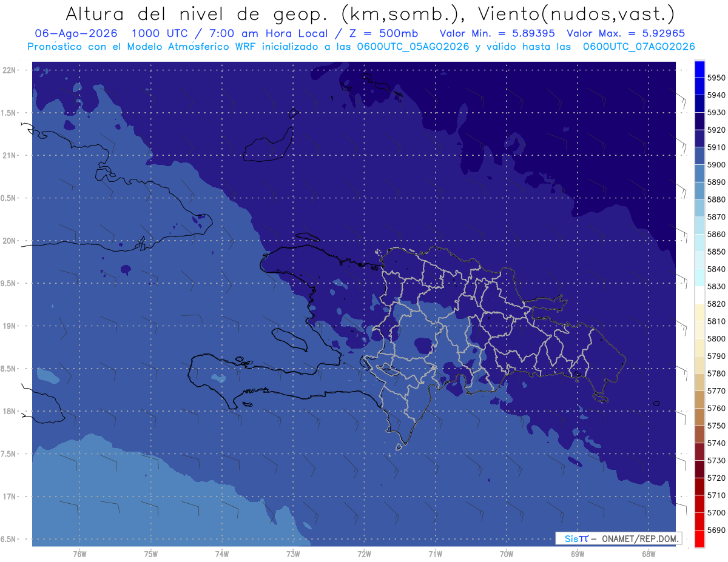Click the colorbar label '5710'
Image resolution: width=728 pixels, height=562 pixels.
[716, 495]
